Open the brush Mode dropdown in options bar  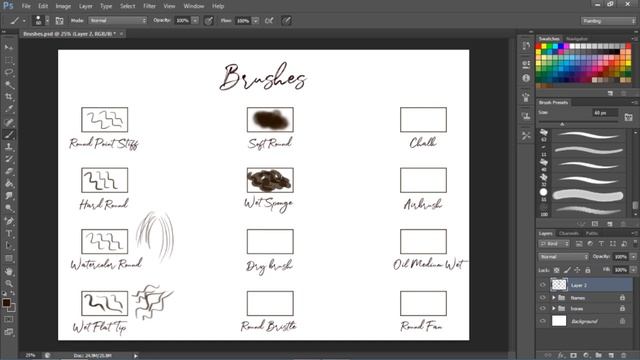click(118, 20)
